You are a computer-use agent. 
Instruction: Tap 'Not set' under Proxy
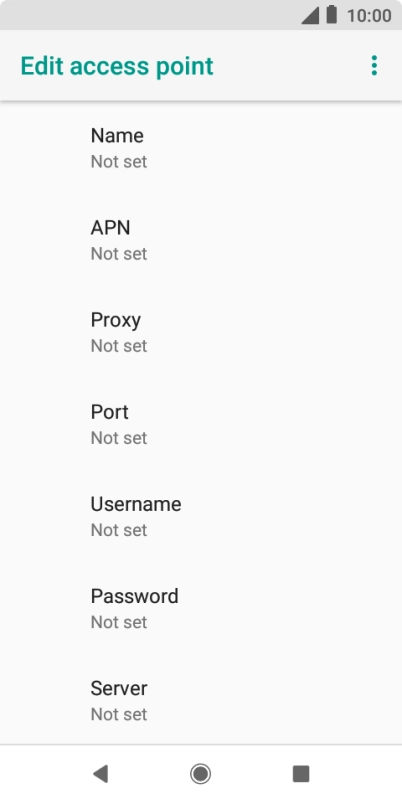tap(119, 346)
